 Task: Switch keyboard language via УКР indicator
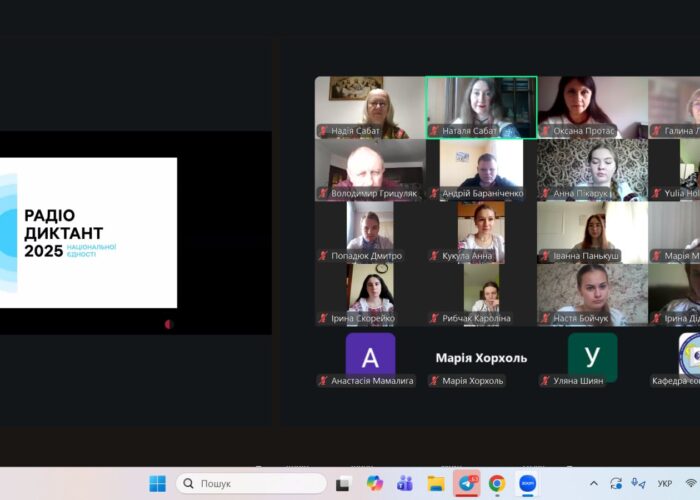click(664, 483)
